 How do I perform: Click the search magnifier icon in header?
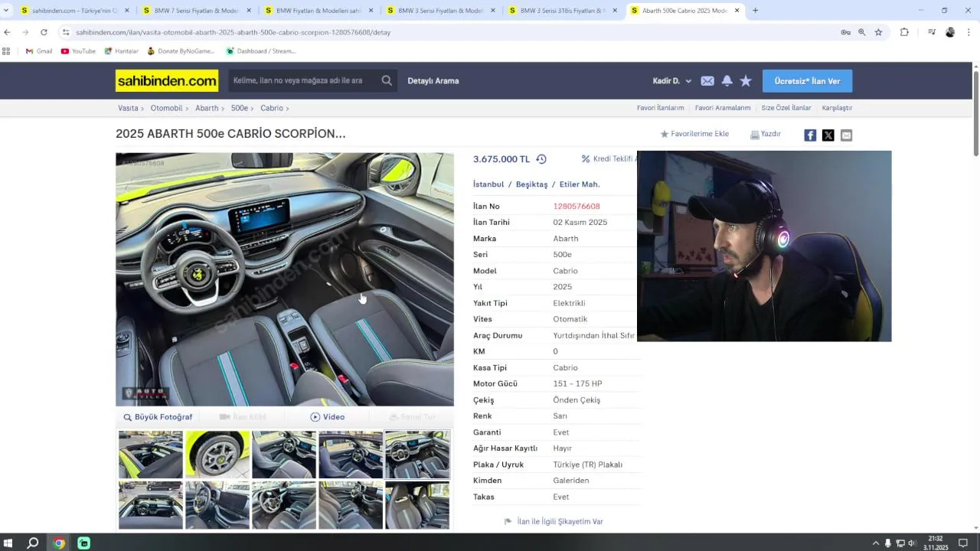[387, 80]
